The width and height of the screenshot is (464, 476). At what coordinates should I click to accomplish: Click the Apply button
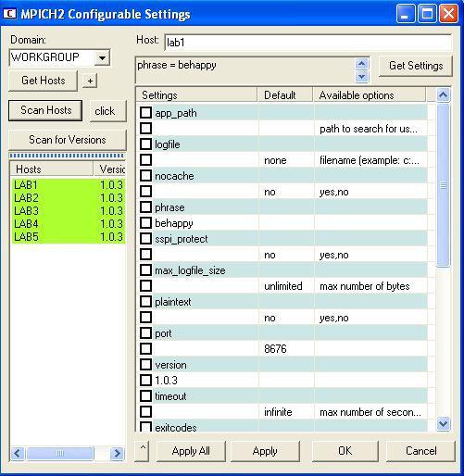(x=265, y=451)
